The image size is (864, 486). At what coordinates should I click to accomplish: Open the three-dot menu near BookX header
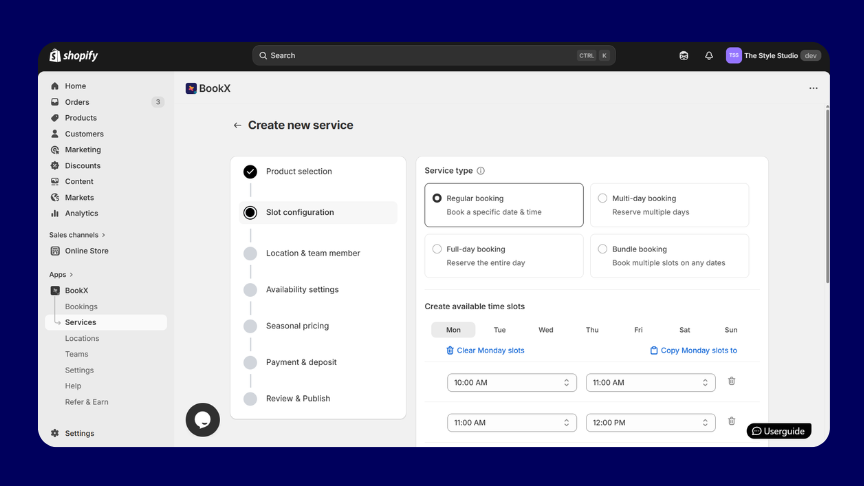pyautogui.click(x=813, y=88)
